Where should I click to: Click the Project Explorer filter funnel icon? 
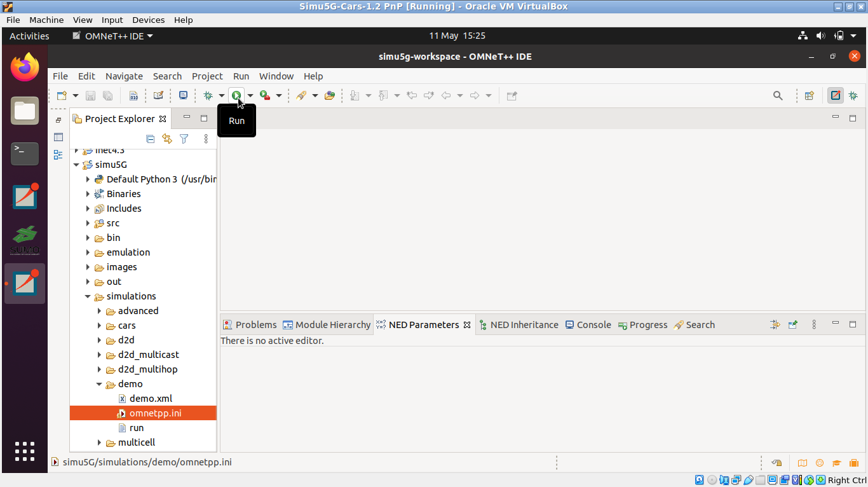tap(184, 139)
